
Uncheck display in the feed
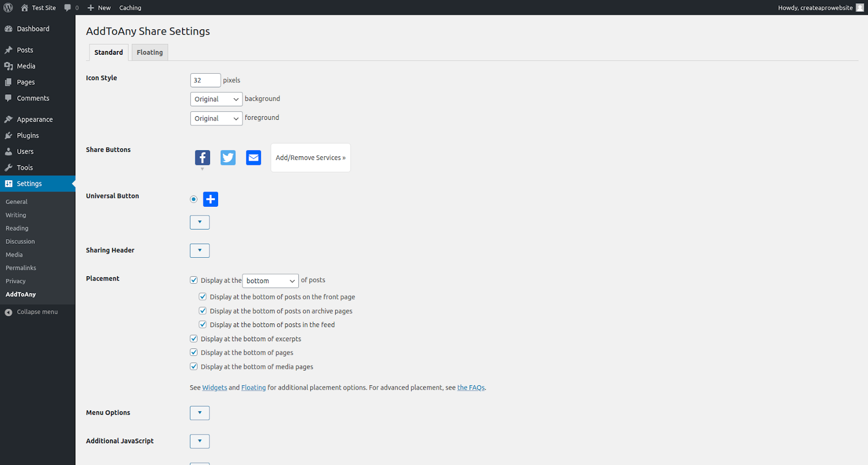(203, 324)
